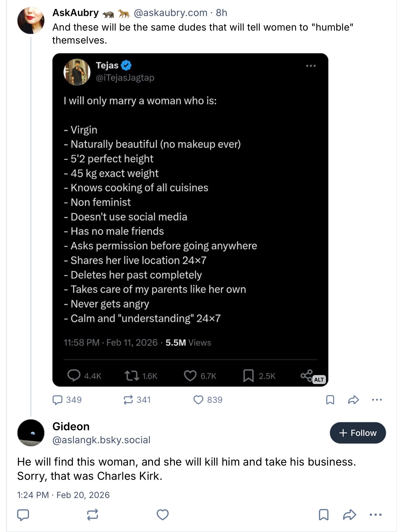Reply to Gideon's post
Screen dimensions: 410x532
23,515
